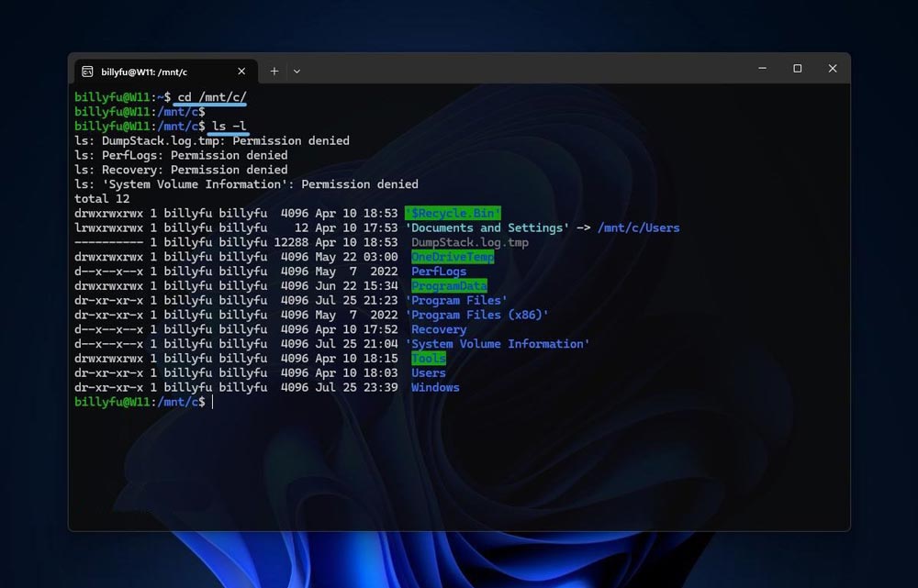Expand the new tab profile dropdown
918x588 pixels.
pos(297,71)
